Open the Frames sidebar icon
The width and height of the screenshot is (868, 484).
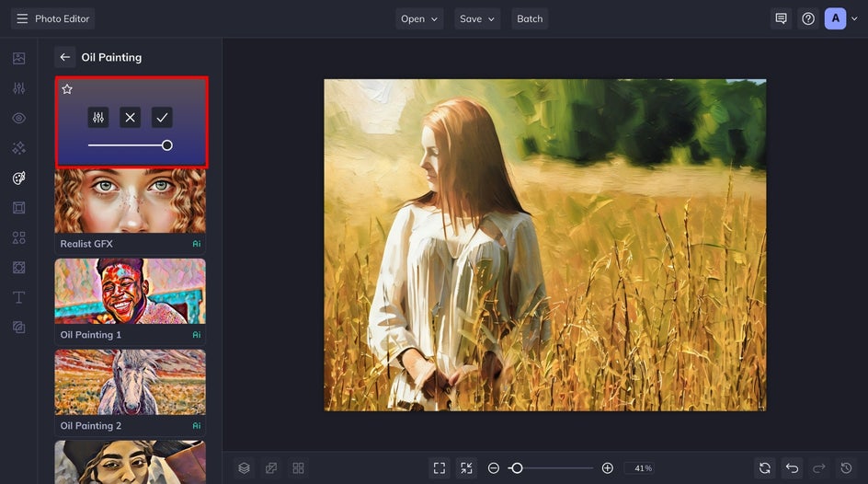pos(18,208)
